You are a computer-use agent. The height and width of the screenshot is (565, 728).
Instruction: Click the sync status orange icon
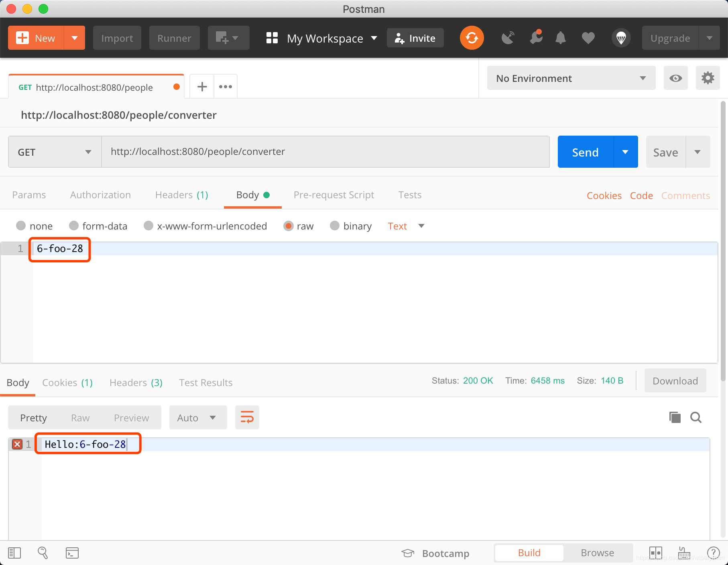click(472, 38)
